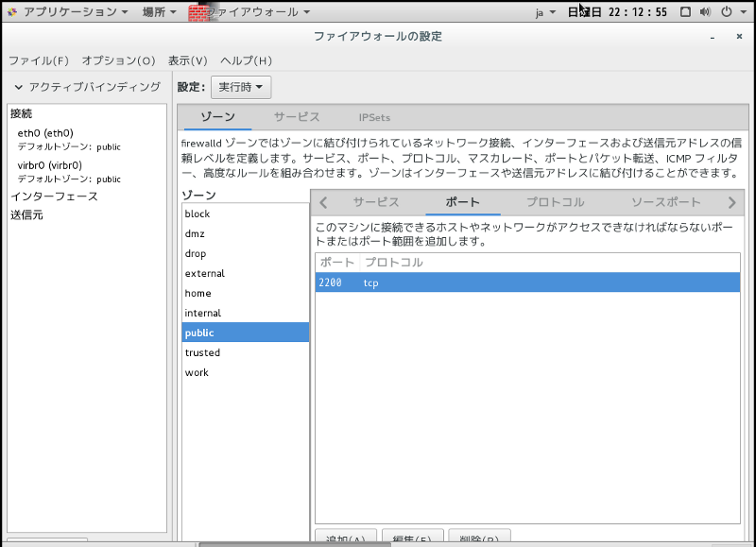Screen dimensions: 756x547
Task: Open the アプリケーション menu in top bar
Action: (76, 11)
